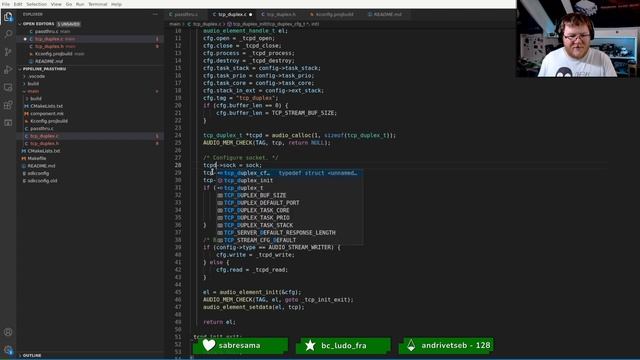Screen dimensions: 640x360
Task: Click the main breadcrumb segment
Action: click(x=175, y=24)
